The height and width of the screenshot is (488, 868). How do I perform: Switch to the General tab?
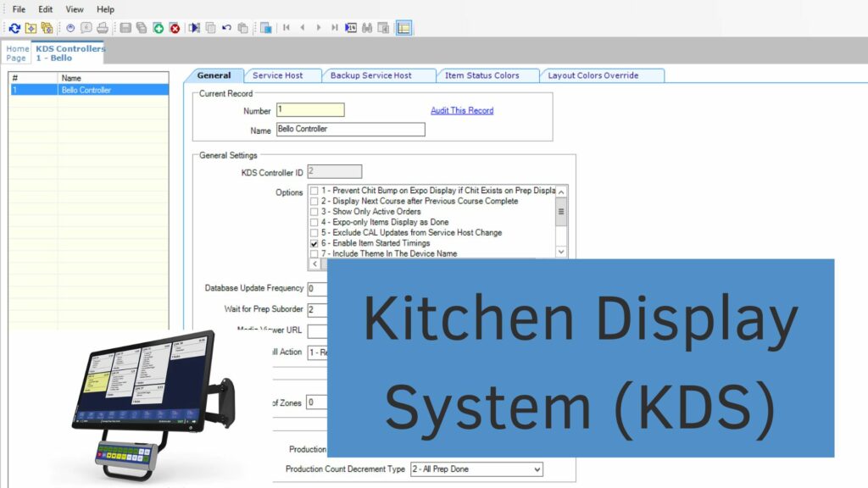click(214, 75)
